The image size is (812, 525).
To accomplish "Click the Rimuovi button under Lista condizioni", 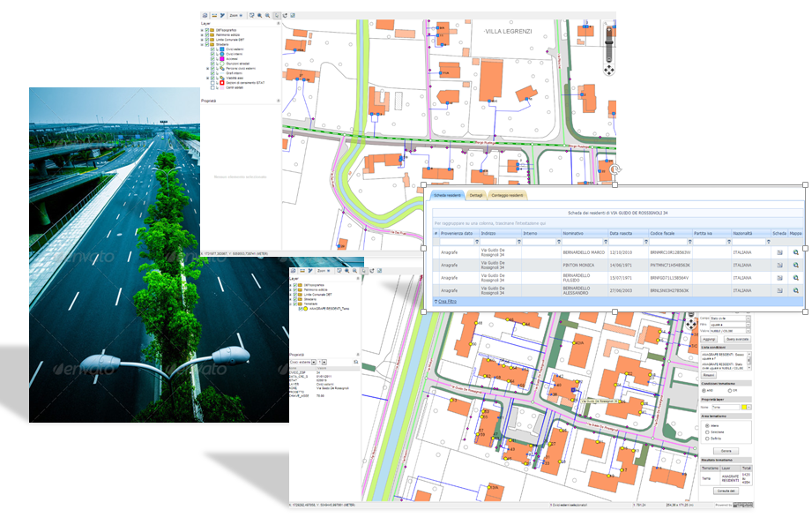I will (709, 375).
